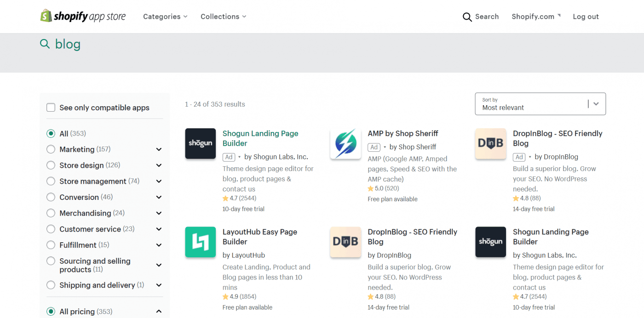Image resolution: width=644 pixels, height=318 pixels.
Task: Open the Shogun icon in second row
Action: point(491,242)
